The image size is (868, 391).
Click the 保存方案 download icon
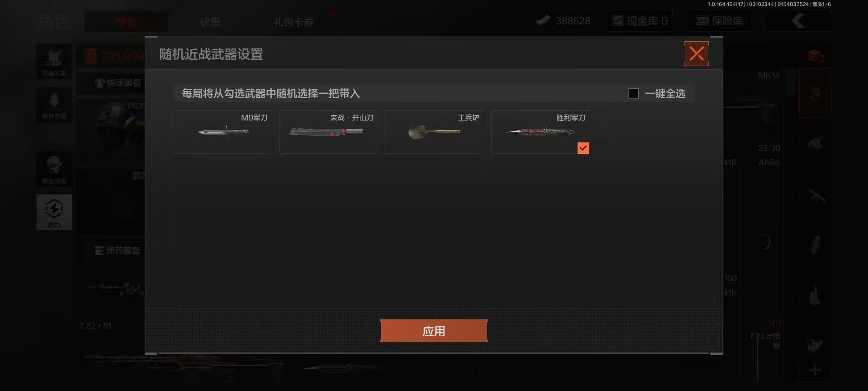point(54,105)
